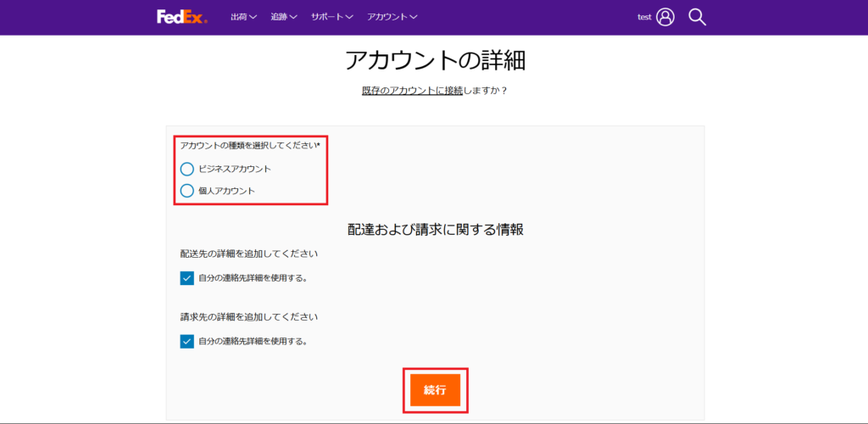Expand the 出荷 menu
This screenshot has width=868, height=424.
pyautogui.click(x=243, y=17)
